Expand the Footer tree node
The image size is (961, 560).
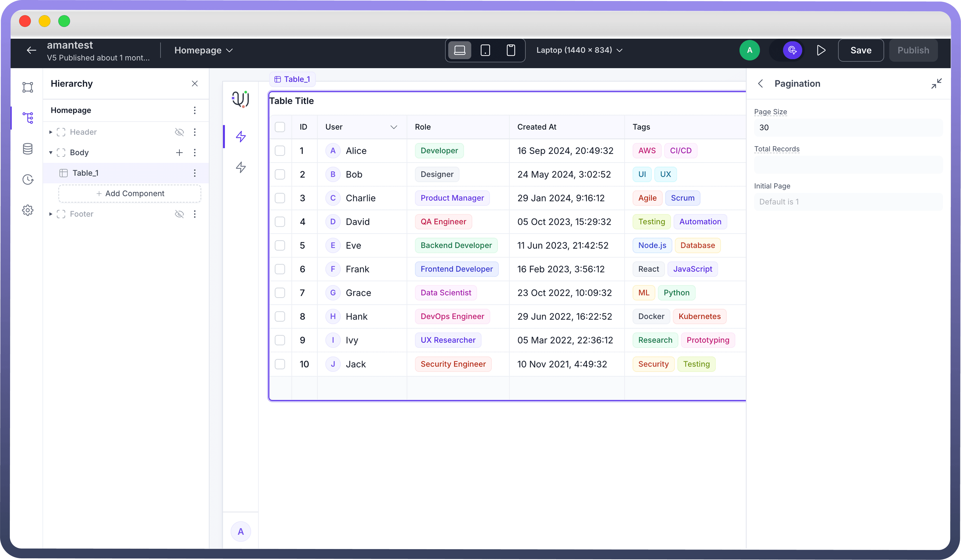[x=51, y=214]
